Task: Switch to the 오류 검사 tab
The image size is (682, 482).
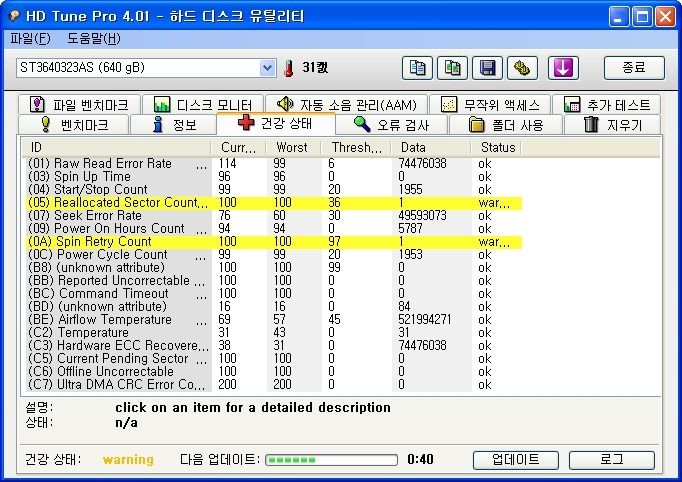Action: click(x=391, y=125)
